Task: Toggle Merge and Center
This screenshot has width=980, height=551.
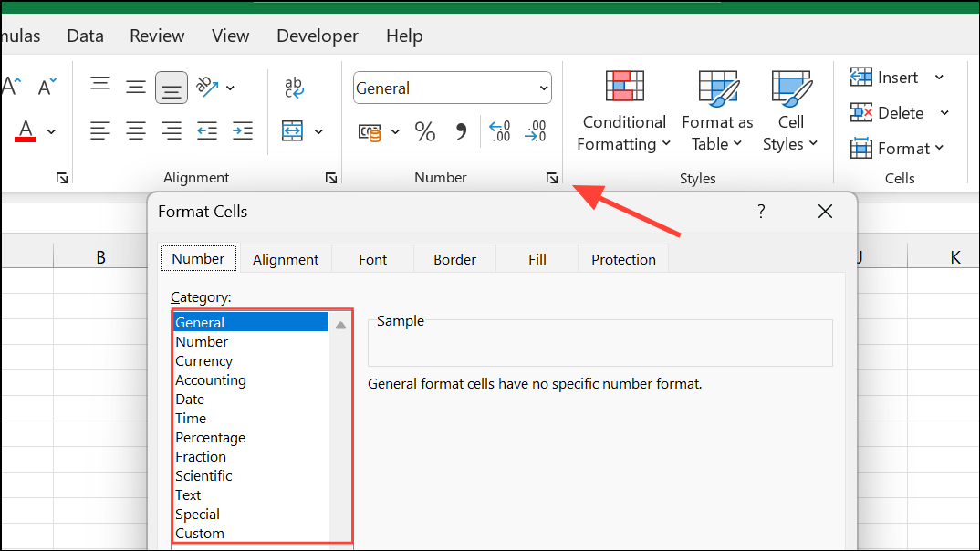Action: (294, 130)
